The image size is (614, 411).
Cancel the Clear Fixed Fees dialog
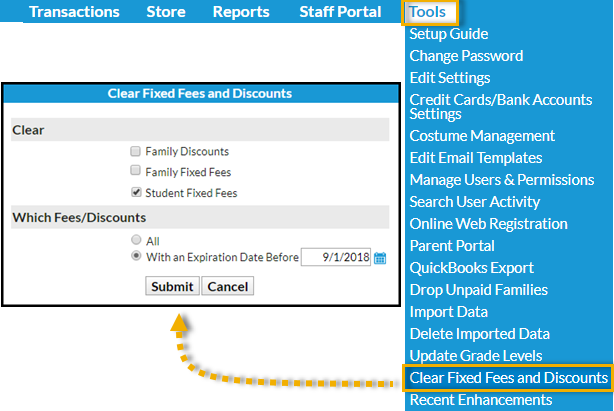point(228,286)
